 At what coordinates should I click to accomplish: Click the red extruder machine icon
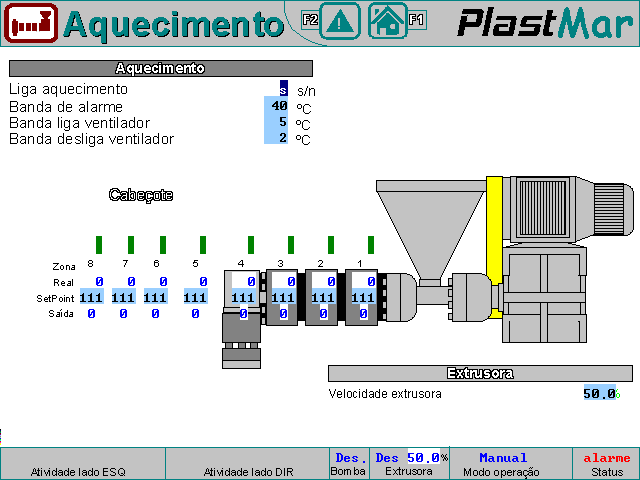[x=31, y=22]
